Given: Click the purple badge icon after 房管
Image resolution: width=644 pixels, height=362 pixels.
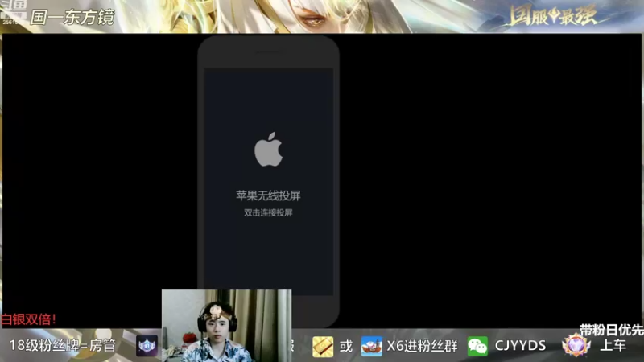Looking at the screenshot, I should coord(147,346).
